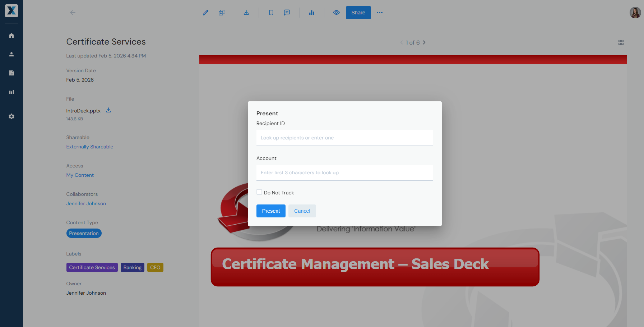Go to Home in the sidebar

coord(11,36)
